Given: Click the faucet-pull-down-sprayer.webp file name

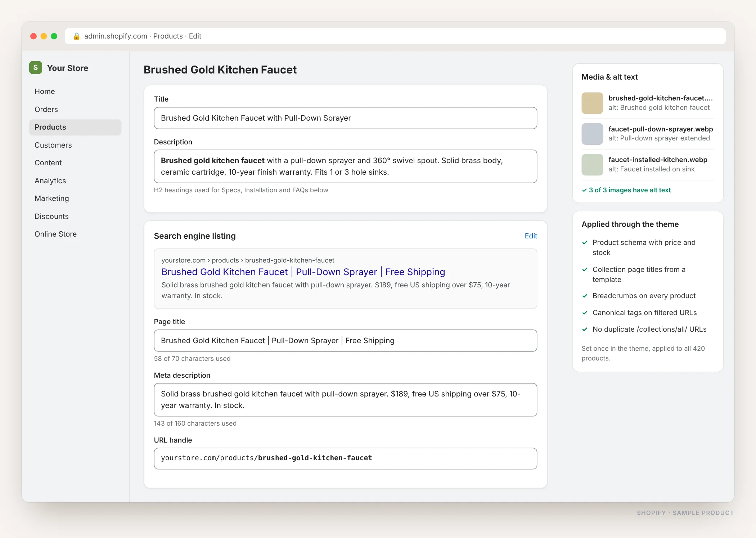Looking at the screenshot, I should [x=661, y=129].
